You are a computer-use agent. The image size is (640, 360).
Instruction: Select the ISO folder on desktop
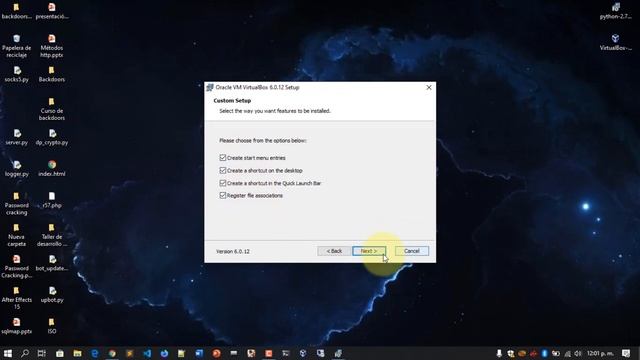(x=52, y=326)
